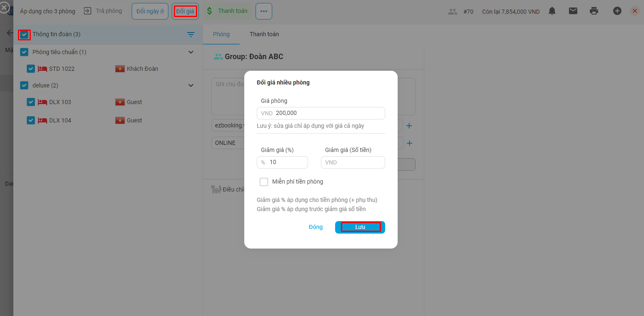Image resolution: width=644 pixels, height=316 pixels.
Task: Uncheck the STD 1022 room checkbox
Action: (31, 69)
